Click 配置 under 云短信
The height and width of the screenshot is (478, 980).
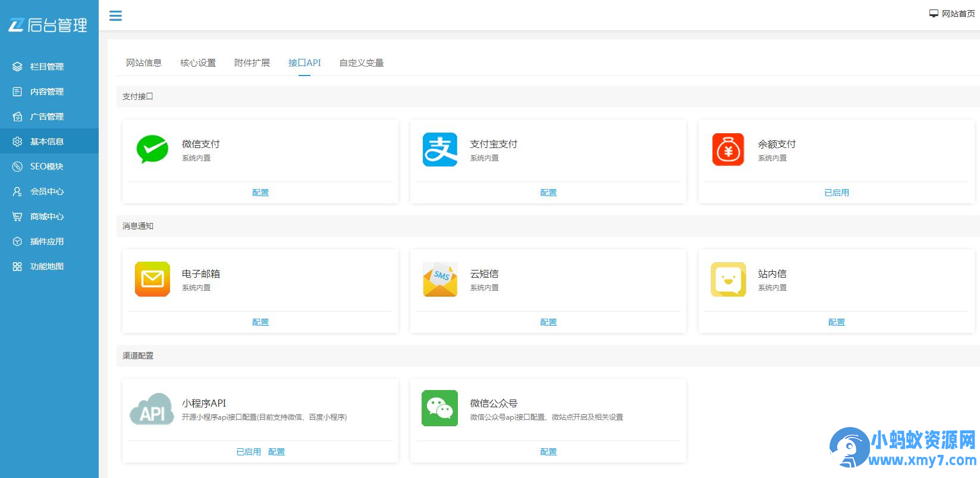click(x=548, y=322)
